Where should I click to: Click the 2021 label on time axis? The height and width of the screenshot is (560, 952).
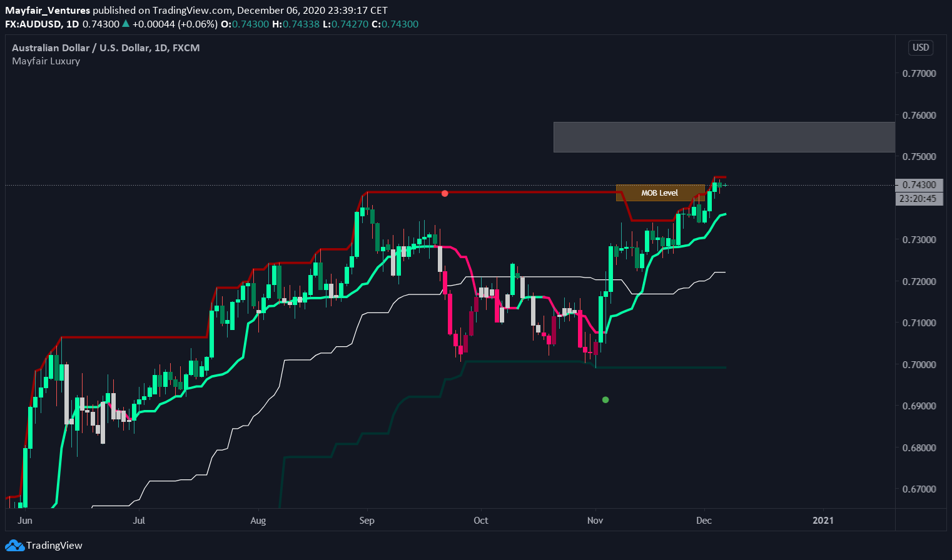tap(823, 520)
